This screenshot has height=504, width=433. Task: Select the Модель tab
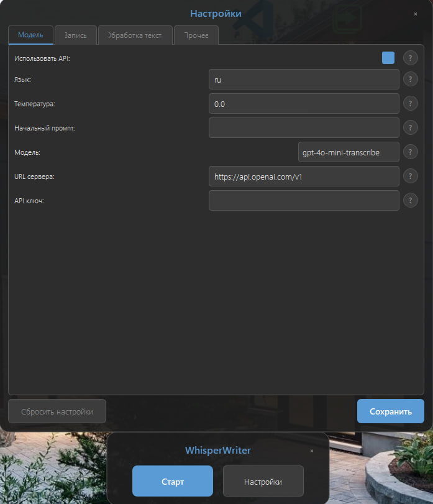tap(30, 35)
